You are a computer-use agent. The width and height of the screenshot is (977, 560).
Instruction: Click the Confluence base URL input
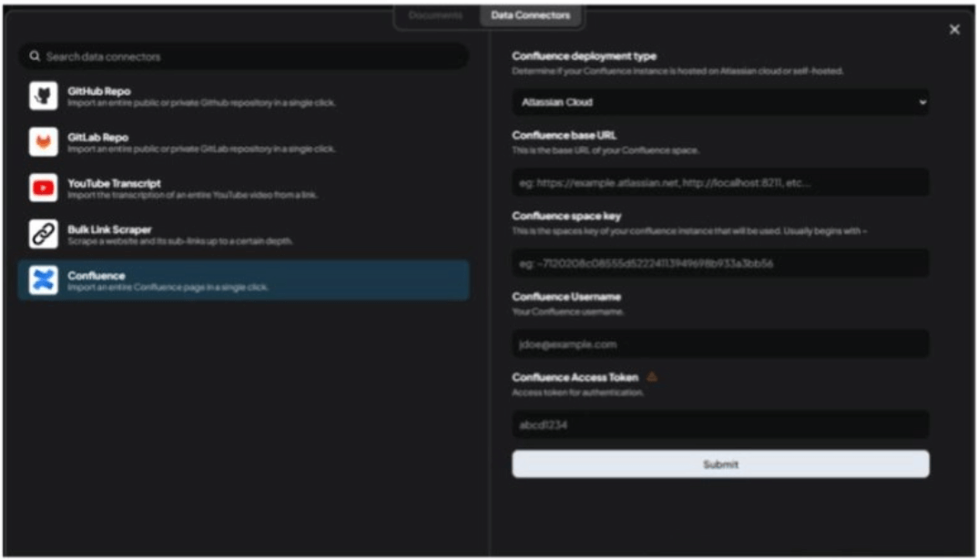720,182
